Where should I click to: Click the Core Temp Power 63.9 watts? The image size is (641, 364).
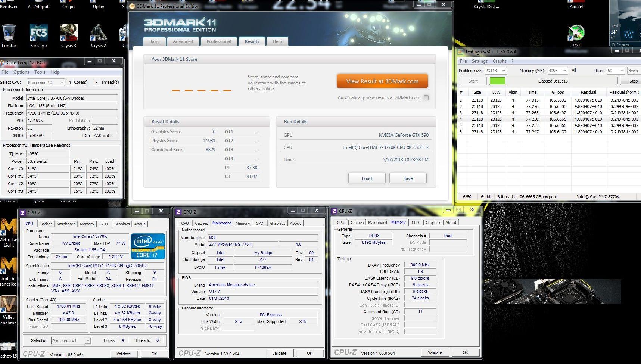click(48, 161)
